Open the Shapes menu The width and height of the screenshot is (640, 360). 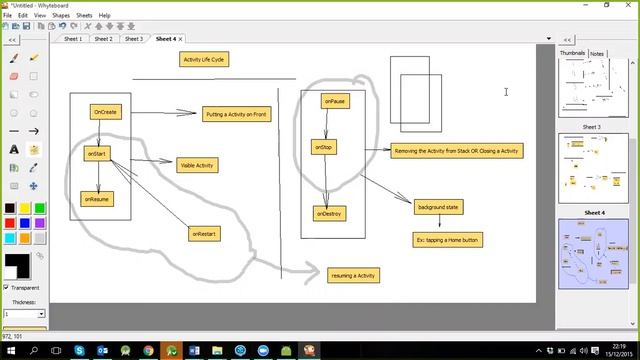tap(61, 16)
